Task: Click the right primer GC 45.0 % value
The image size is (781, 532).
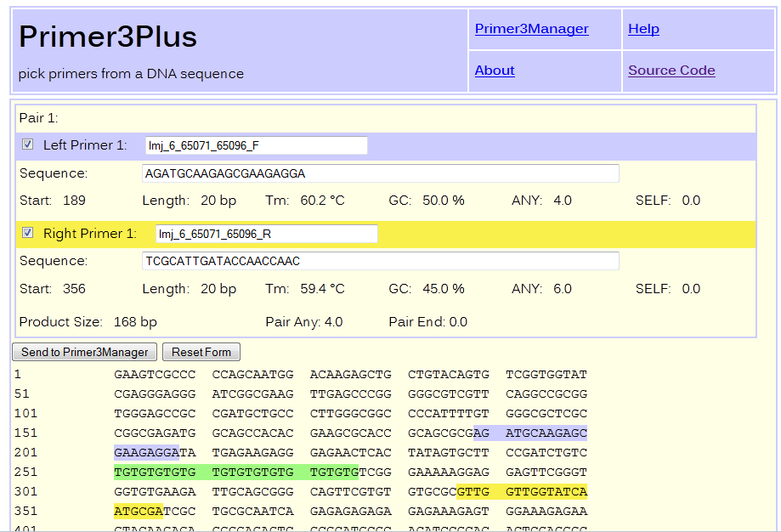Action: tap(444, 289)
